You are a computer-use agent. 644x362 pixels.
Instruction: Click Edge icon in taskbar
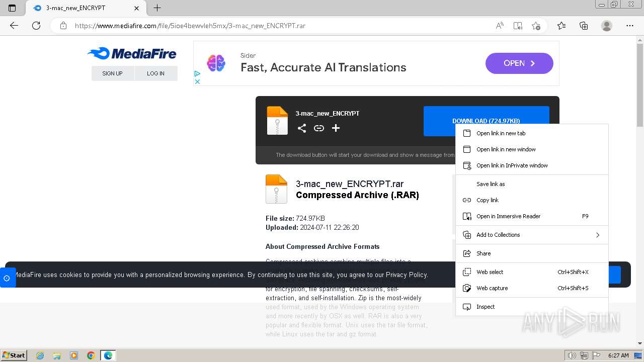click(108, 355)
